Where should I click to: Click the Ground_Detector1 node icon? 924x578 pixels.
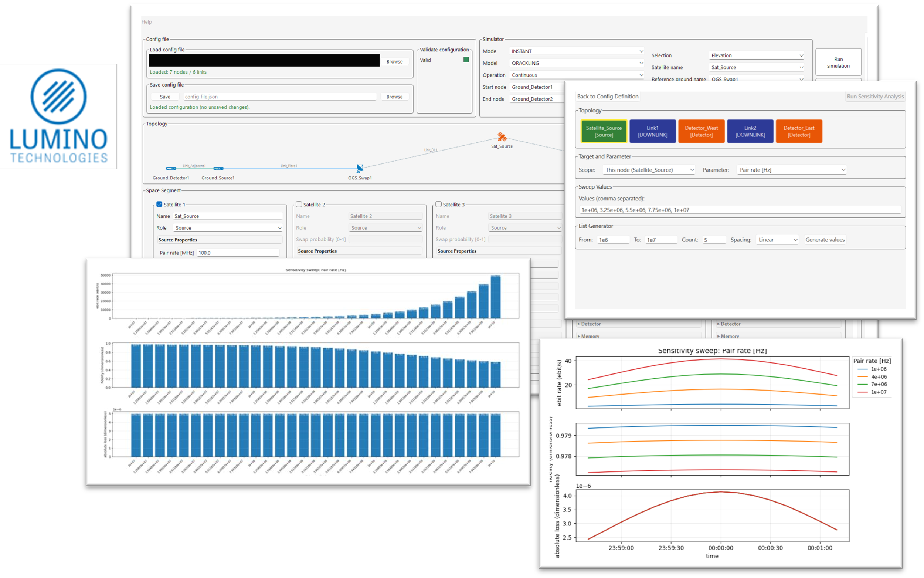tap(171, 168)
